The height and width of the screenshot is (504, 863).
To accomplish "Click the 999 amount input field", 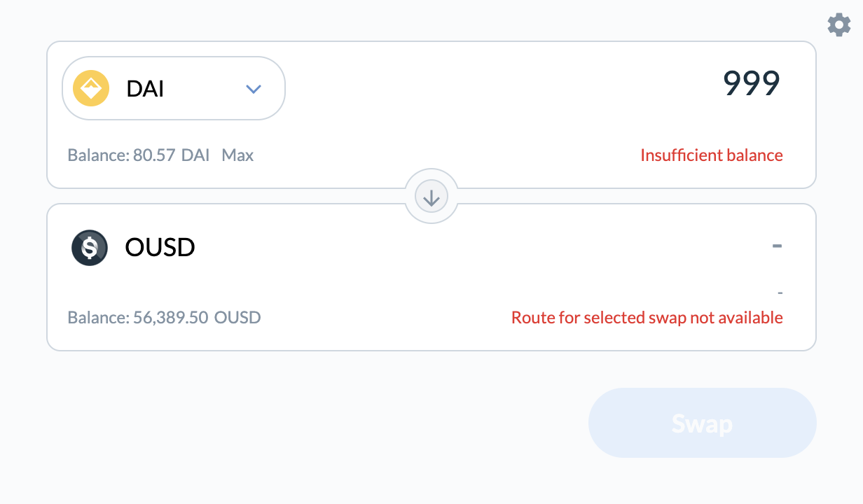I will [x=750, y=83].
